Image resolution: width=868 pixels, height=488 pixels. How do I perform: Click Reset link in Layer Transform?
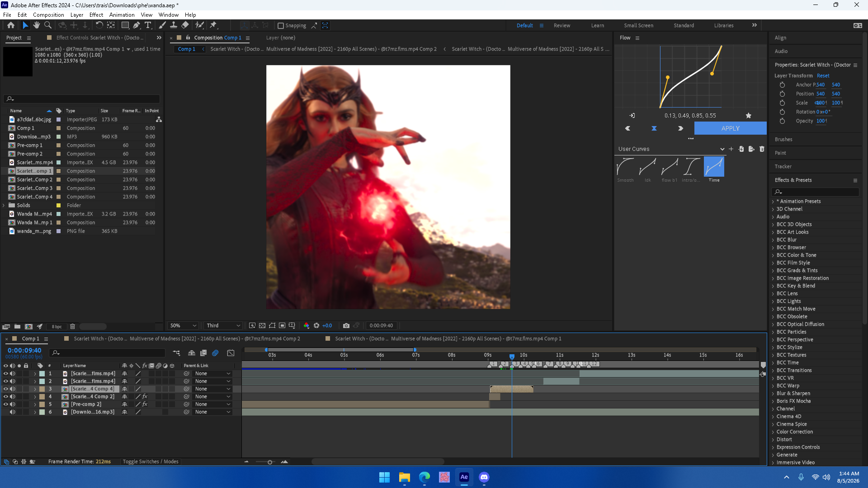[823, 75]
